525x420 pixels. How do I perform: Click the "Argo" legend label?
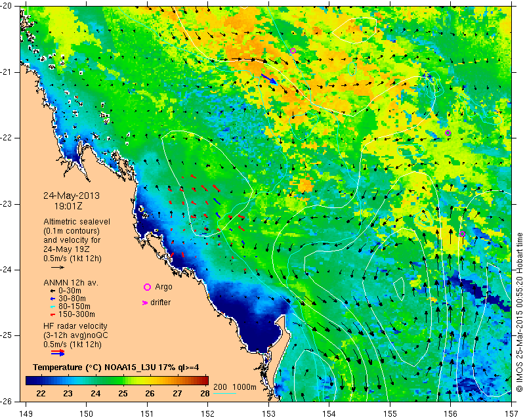(163, 287)
